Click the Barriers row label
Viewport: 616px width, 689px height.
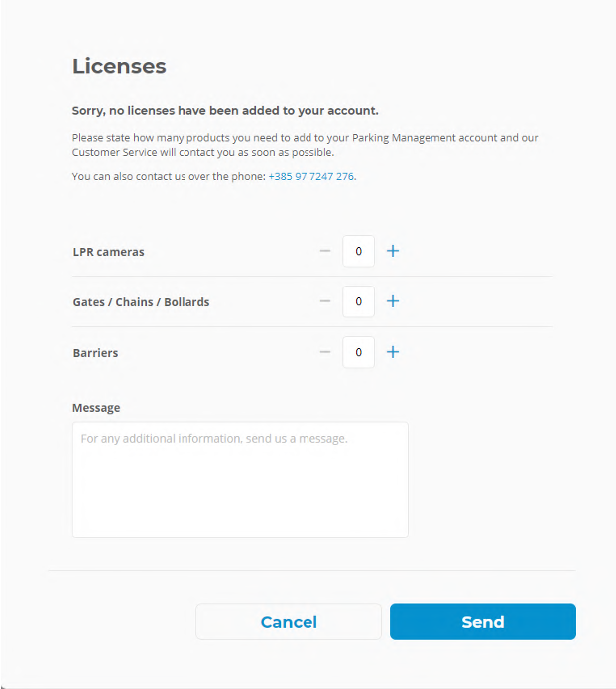click(95, 353)
